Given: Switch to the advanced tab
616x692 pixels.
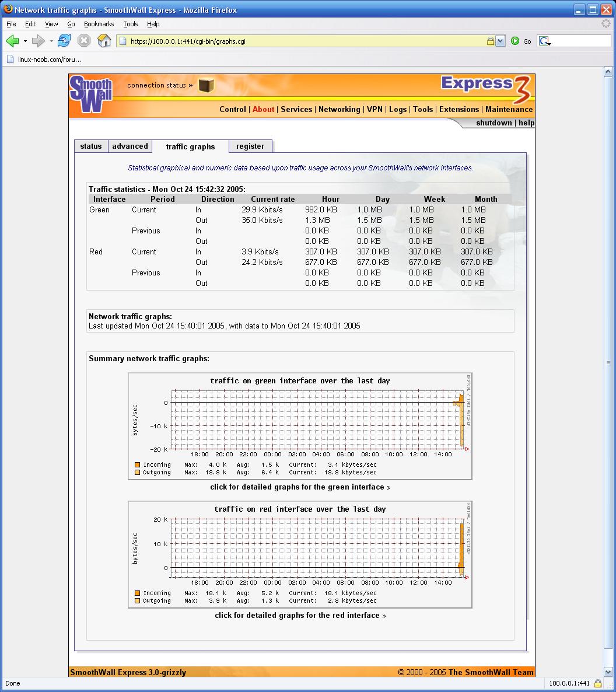Looking at the screenshot, I should (x=130, y=146).
